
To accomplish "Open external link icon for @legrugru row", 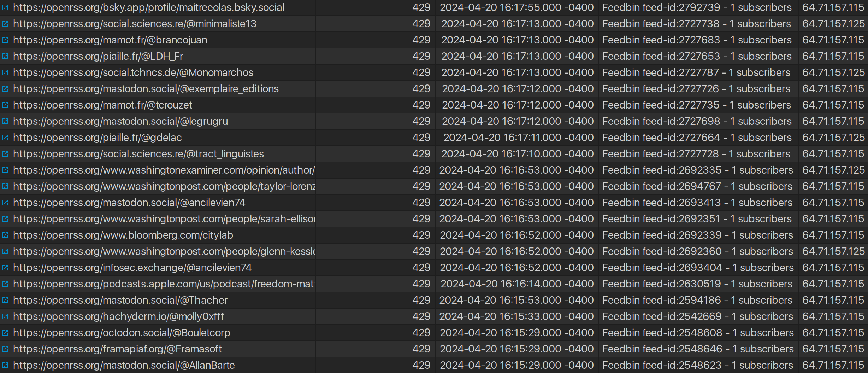I will pyautogui.click(x=5, y=121).
